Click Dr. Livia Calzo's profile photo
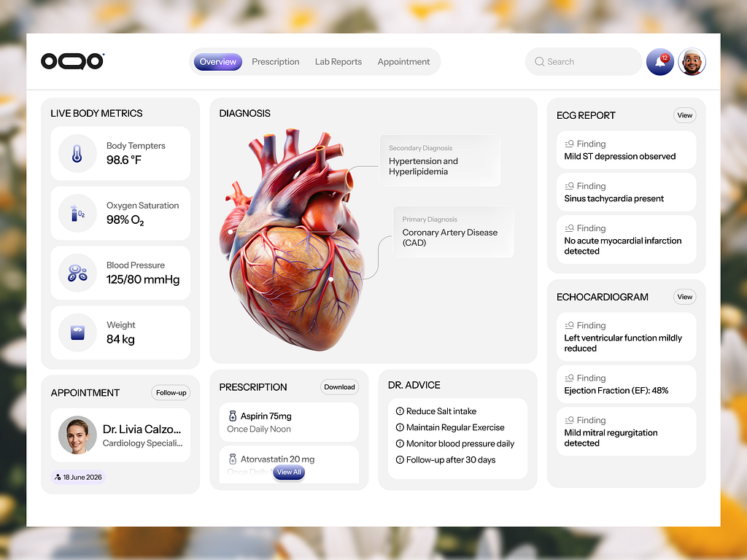This screenshot has height=560, width=747. coord(77,435)
